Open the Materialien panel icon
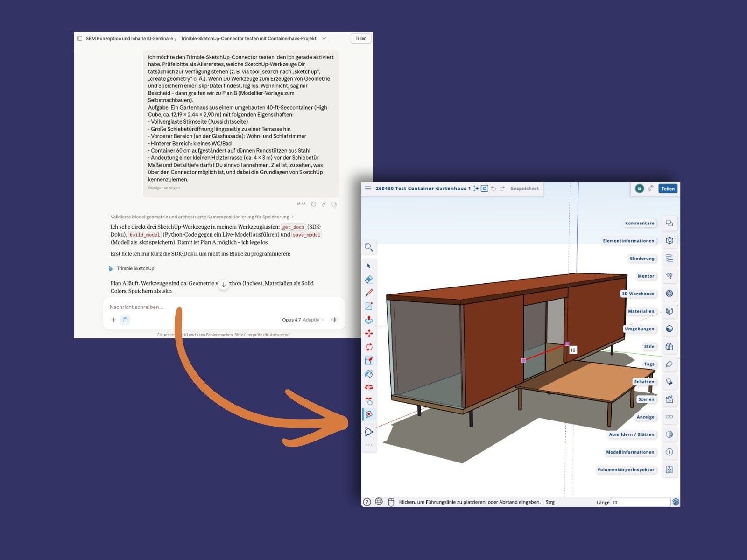 click(x=669, y=311)
